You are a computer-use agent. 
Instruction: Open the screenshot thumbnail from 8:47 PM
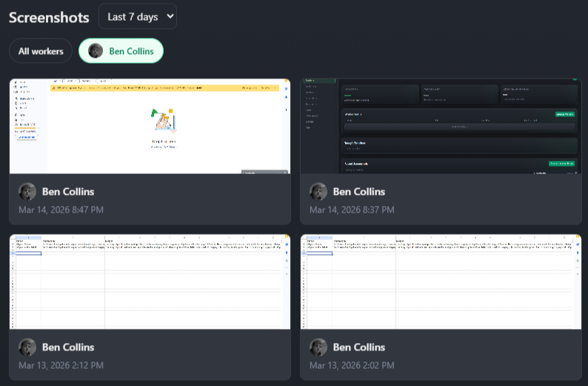click(150, 126)
